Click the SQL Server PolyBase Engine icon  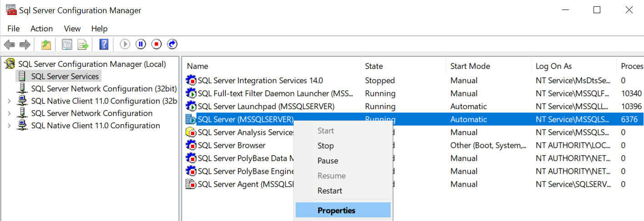tap(191, 171)
